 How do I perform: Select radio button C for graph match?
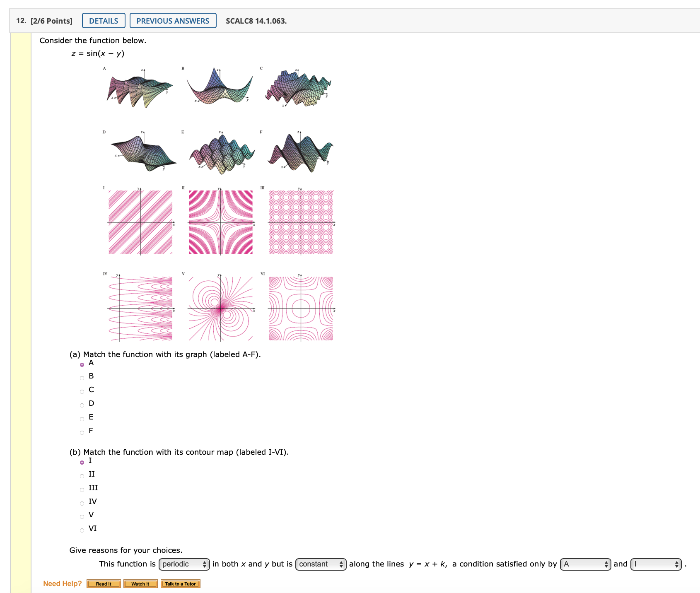(82, 391)
